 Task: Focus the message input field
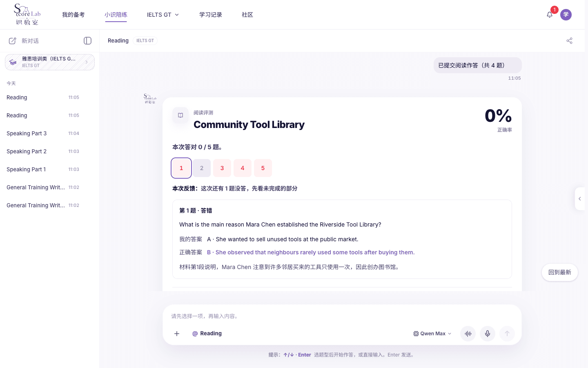[x=342, y=316]
